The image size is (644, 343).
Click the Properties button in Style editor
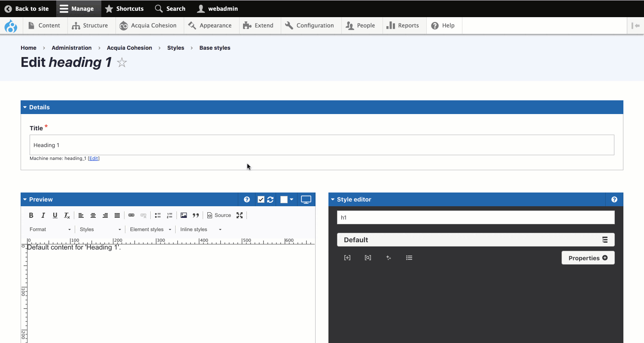tap(588, 258)
